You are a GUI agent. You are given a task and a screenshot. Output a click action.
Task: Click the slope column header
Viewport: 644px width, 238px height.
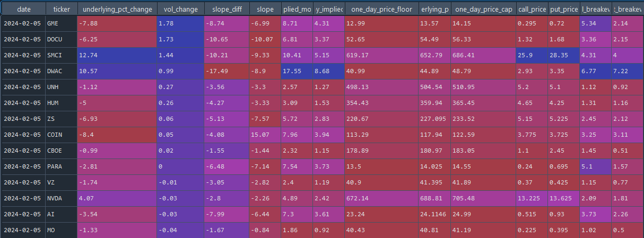point(265,8)
